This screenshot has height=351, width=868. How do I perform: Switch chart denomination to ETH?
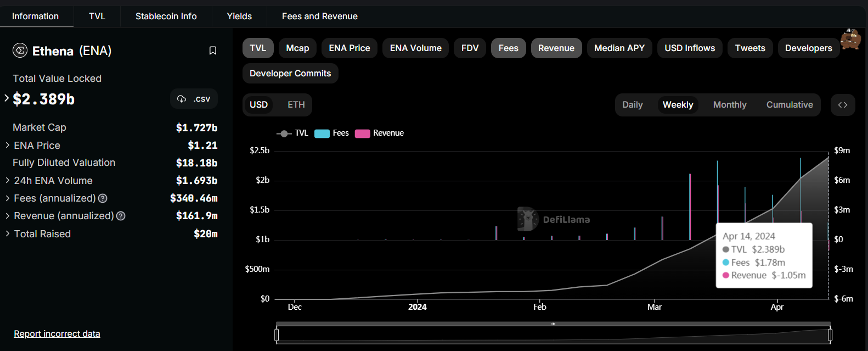[296, 105]
